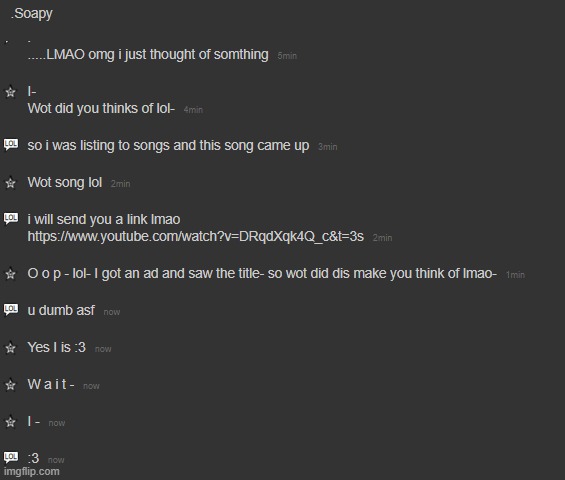Open the .Soapy username at top
Image resolution: width=565 pixels, height=480 pixels.
(32, 14)
